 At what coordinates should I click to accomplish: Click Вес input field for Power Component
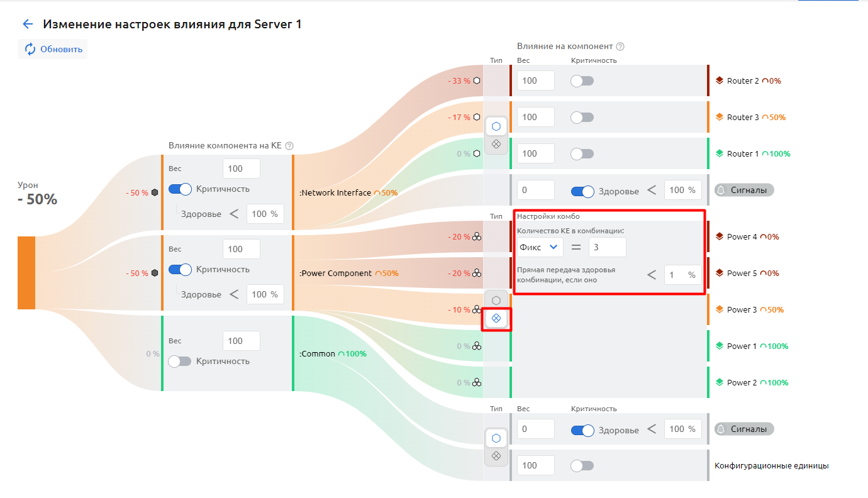point(241,249)
